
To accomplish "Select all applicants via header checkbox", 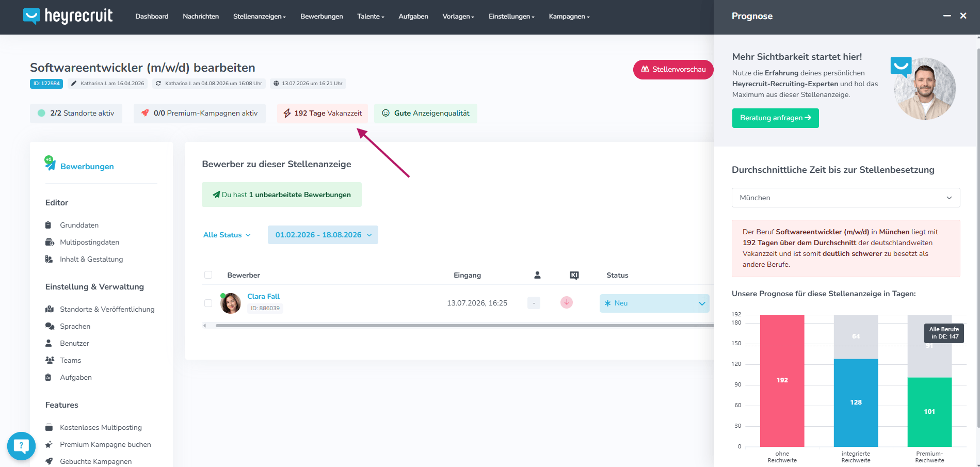I will click(208, 275).
